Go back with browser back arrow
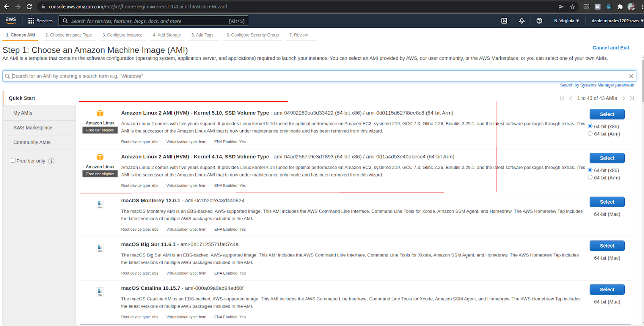The height and width of the screenshot is (326, 644). (x=6, y=6)
